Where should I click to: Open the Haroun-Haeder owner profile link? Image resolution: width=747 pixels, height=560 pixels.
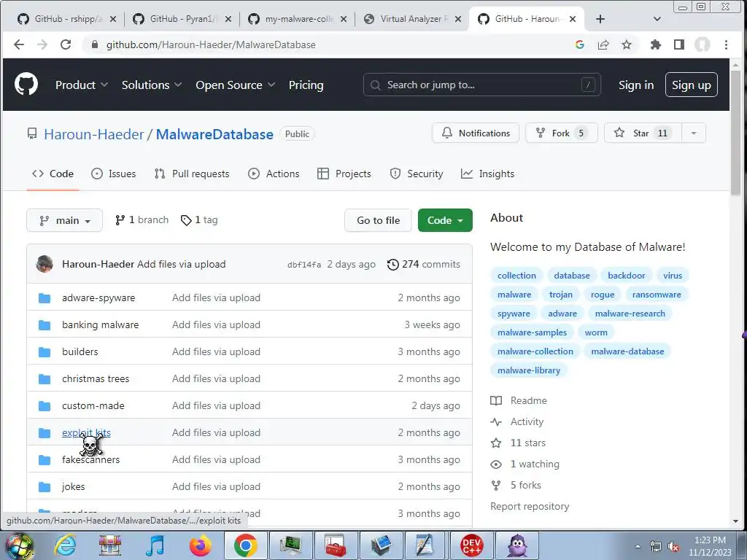(94, 134)
